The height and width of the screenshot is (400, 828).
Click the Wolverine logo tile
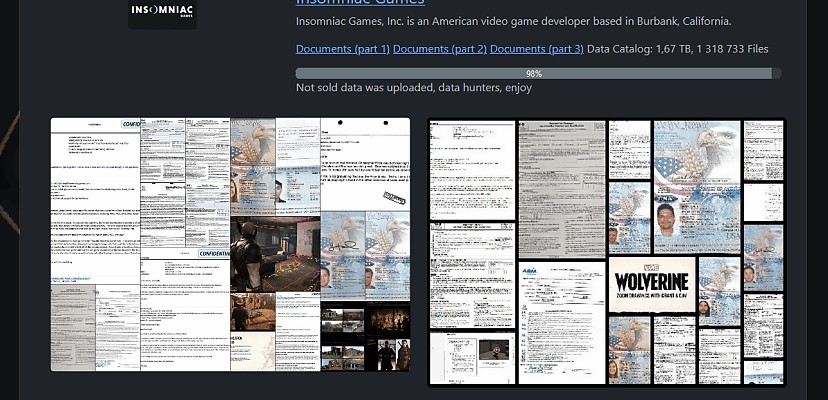tap(652, 285)
